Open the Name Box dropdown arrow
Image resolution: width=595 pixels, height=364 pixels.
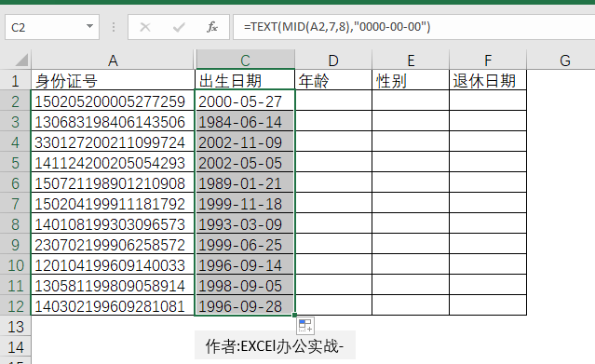tap(89, 27)
